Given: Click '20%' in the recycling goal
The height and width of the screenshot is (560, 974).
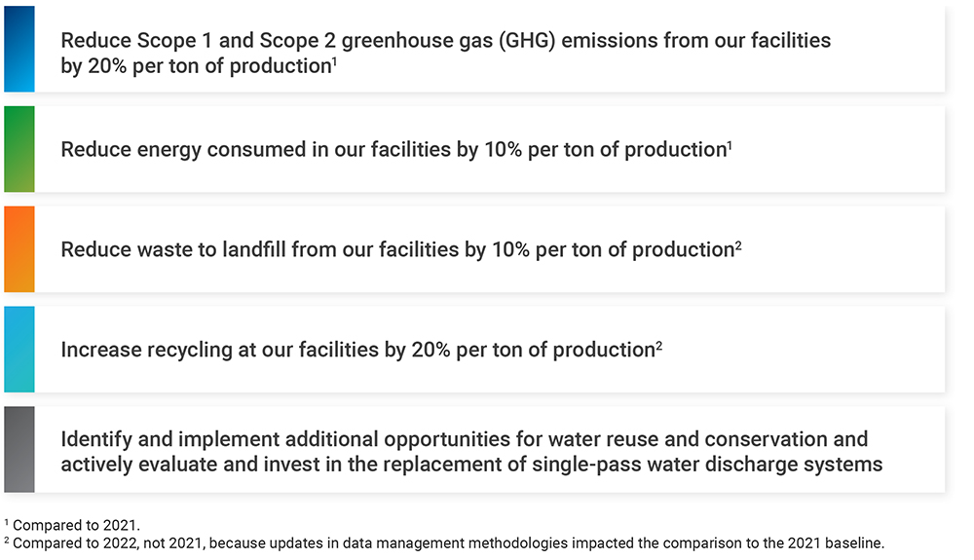Looking at the screenshot, I should tap(431, 350).
